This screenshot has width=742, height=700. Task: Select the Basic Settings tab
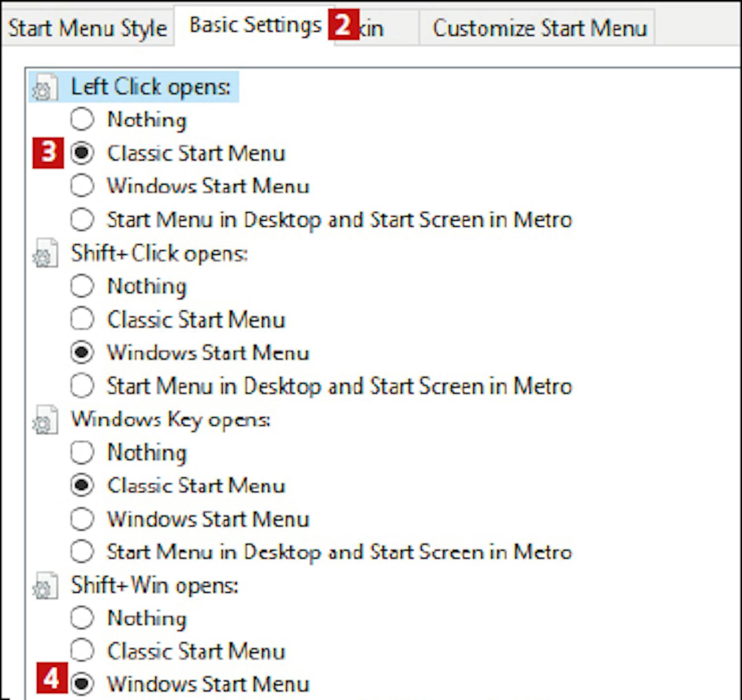tap(255, 25)
